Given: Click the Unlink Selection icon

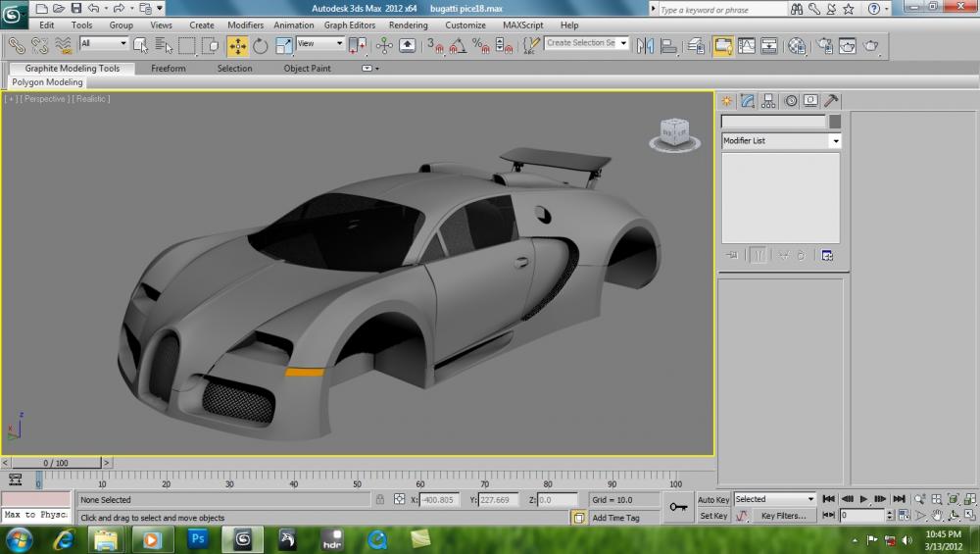Looking at the screenshot, I should (40, 46).
